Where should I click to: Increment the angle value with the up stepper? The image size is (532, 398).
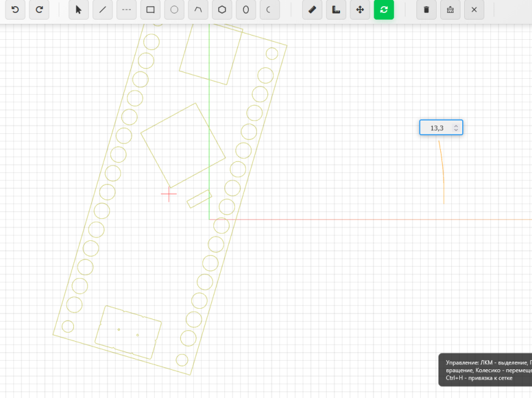(457, 125)
